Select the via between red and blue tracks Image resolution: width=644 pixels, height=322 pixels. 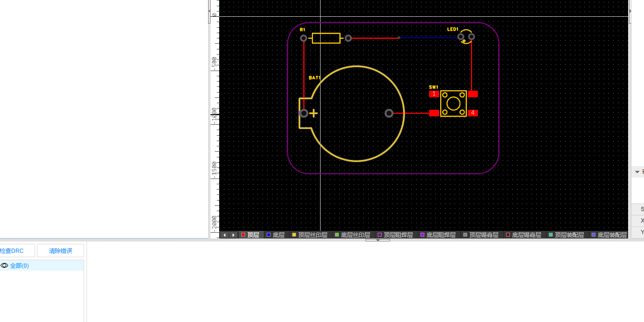click(x=398, y=37)
